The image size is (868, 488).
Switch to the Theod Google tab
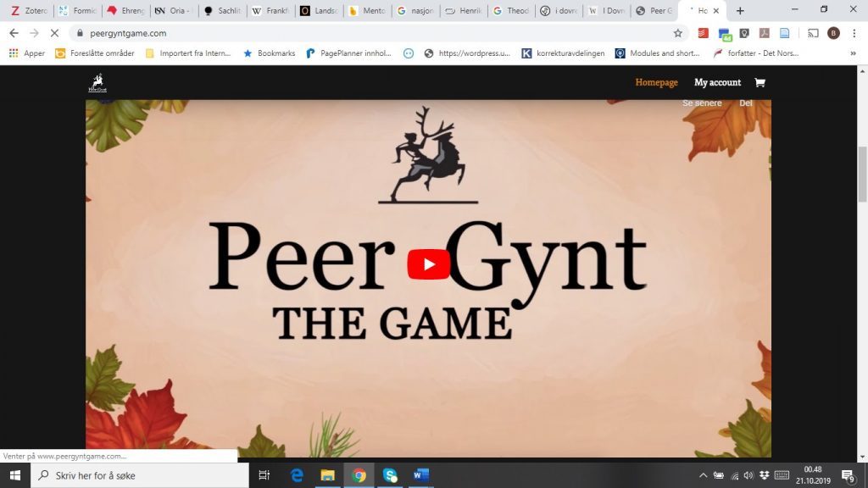[511, 10]
